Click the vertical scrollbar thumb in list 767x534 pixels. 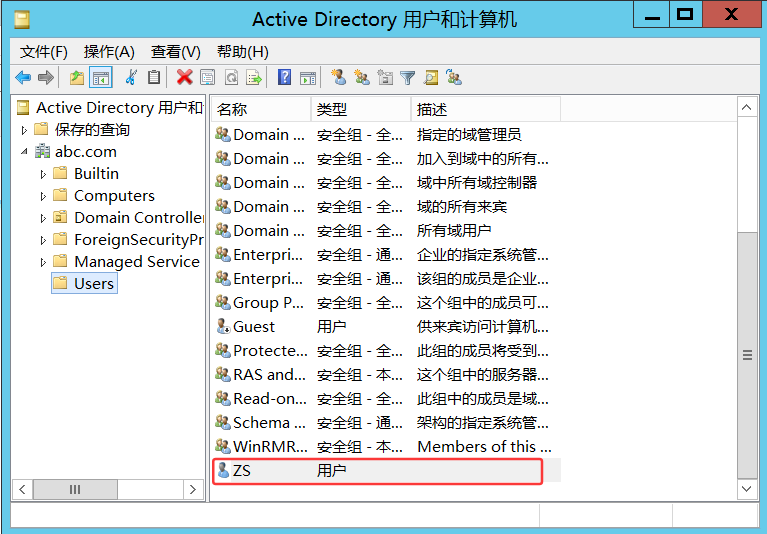pyautogui.click(x=747, y=355)
